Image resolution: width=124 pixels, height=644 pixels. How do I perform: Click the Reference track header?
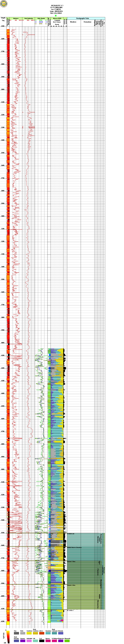[16, 18]
